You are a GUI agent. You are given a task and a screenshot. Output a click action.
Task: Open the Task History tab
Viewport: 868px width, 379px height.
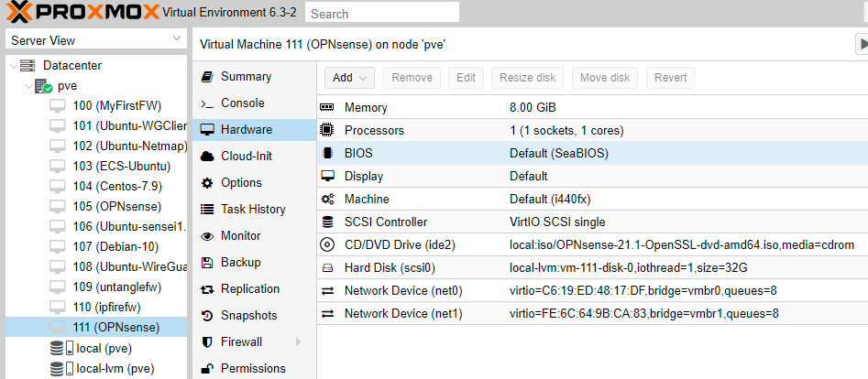pos(254,210)
